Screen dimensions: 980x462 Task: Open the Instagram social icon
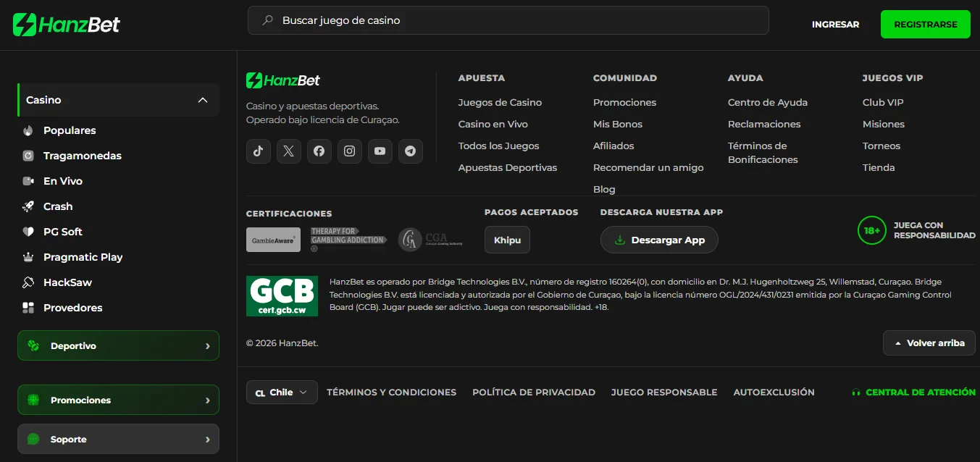[350, 151]
